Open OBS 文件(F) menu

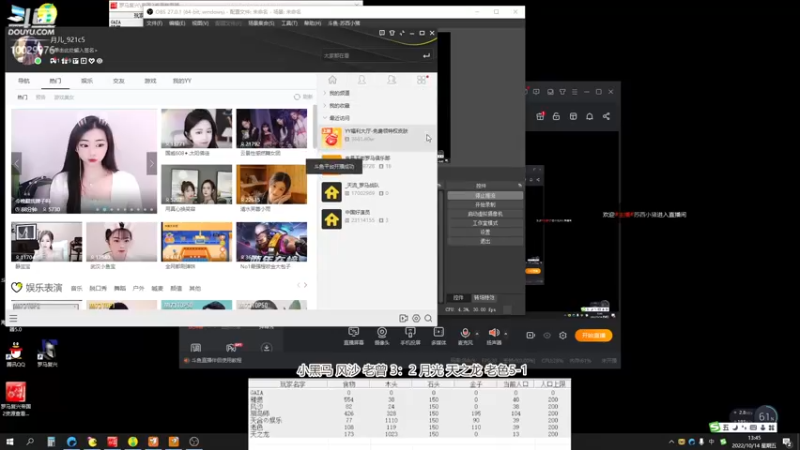tap(154, 23)
